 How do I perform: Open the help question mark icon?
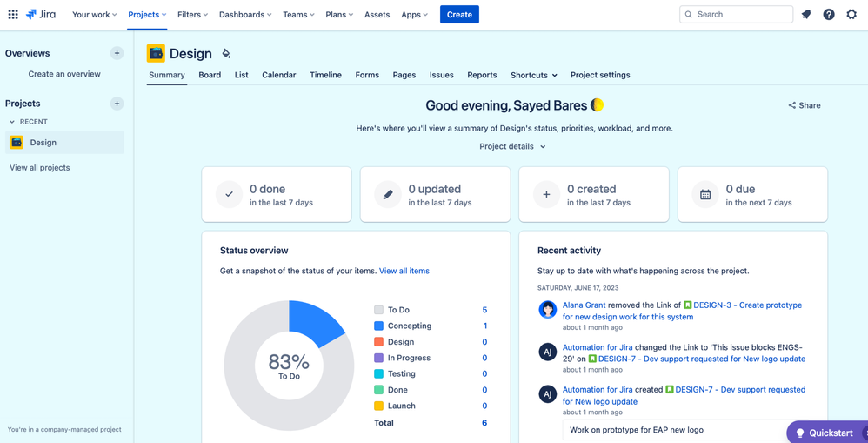coord(829,15)
